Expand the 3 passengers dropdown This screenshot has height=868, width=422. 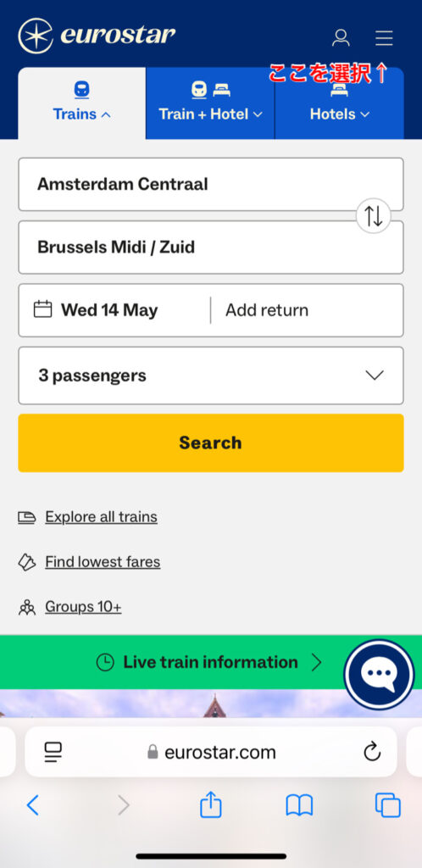pos(211,376)
